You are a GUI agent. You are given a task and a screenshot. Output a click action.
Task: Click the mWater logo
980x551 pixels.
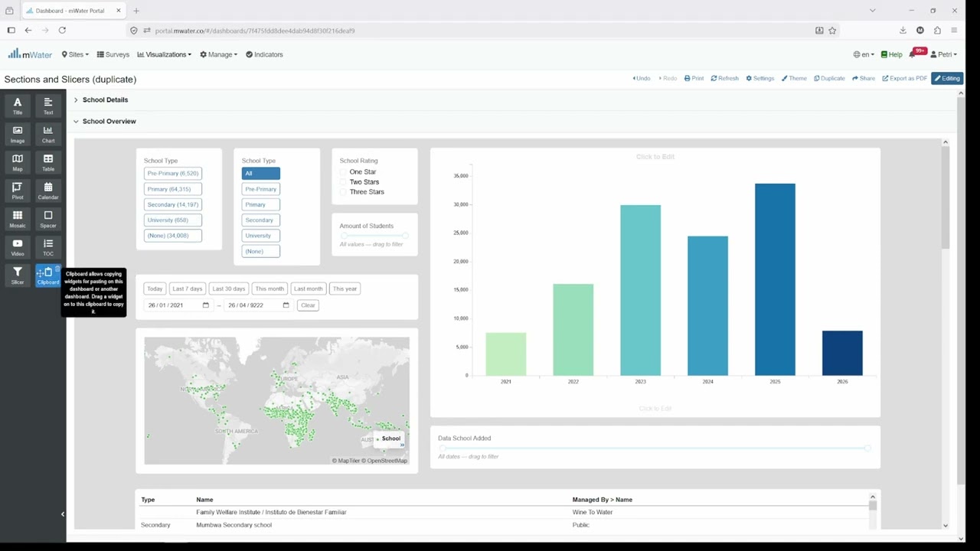point(30,54)
